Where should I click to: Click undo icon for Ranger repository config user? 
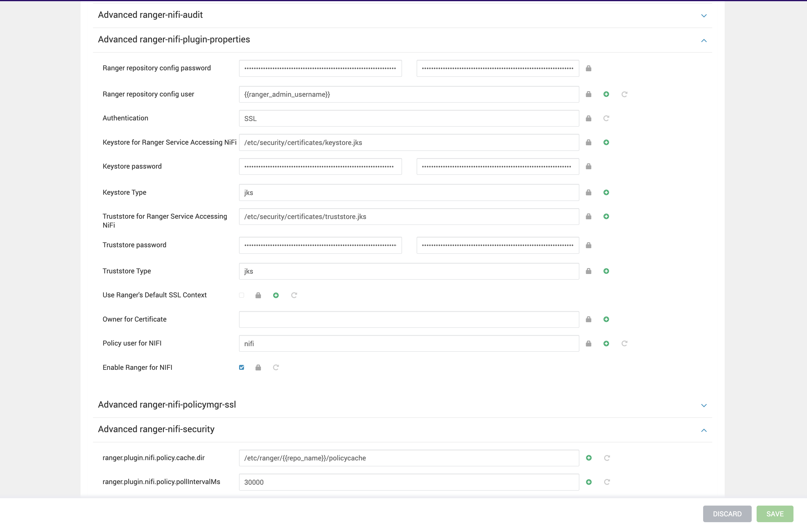click(x=624, y=94)
